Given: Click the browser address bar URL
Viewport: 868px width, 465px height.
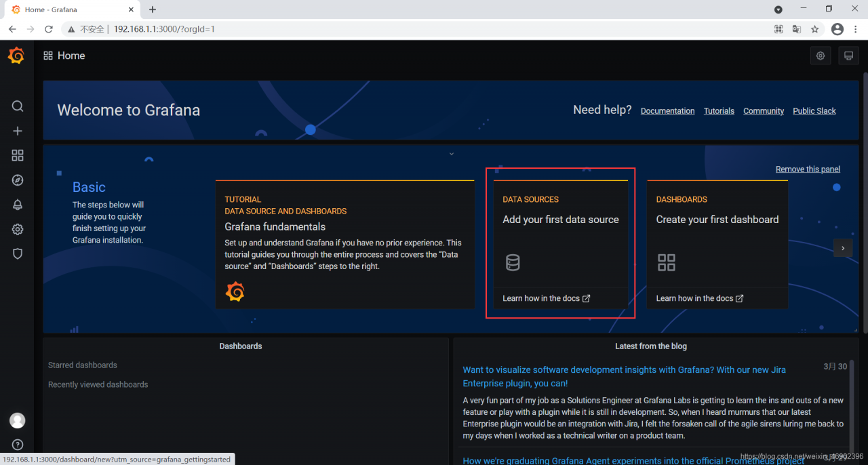Looking at the screenshot, I should click(164, 29).
